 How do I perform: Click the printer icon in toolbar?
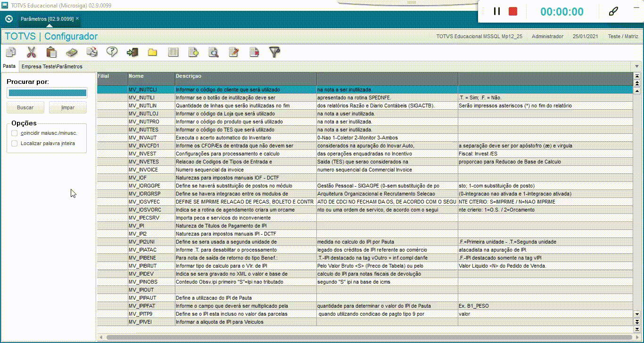click(92, 52)
